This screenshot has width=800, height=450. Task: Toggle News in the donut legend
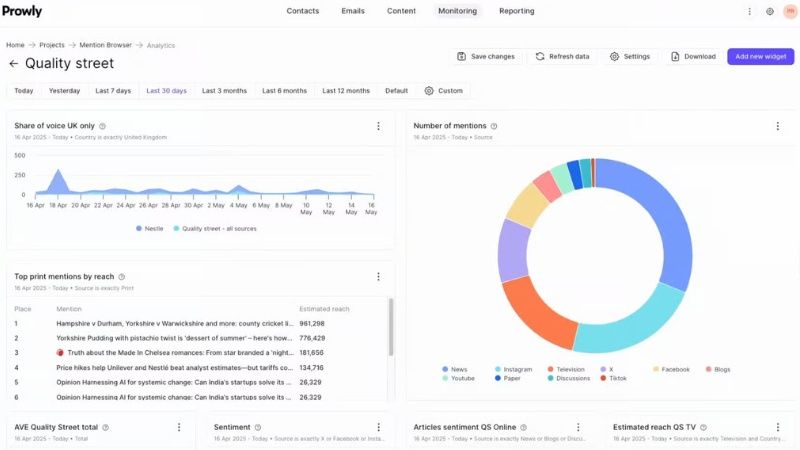(x=455, y=369)
